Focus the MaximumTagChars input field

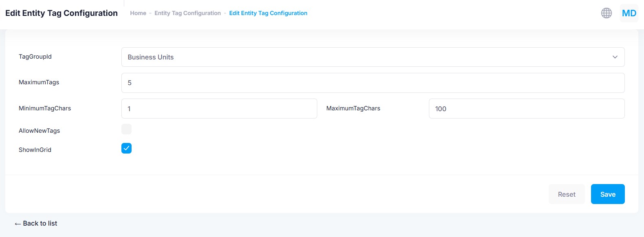pos(527,109)
